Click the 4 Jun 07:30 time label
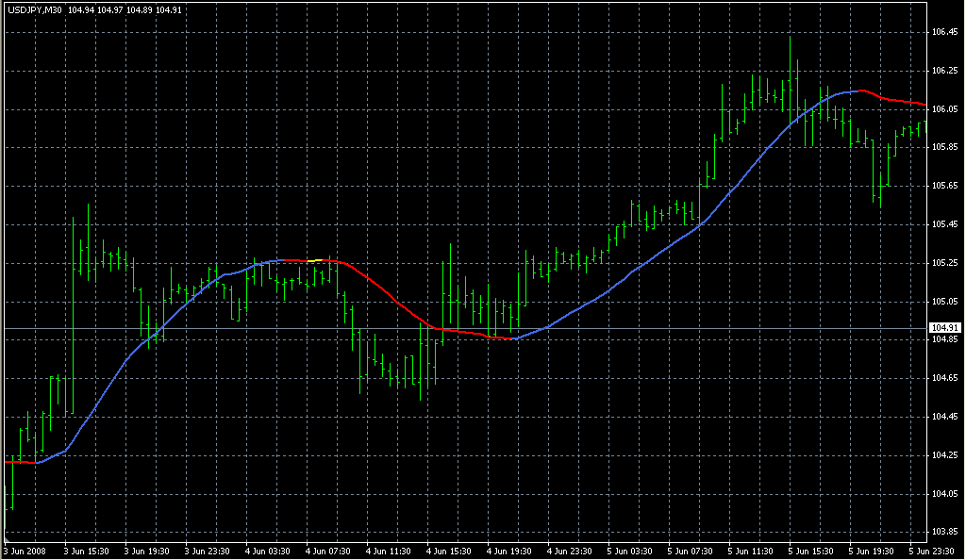 pyautogui.click(x=327, y=551)
